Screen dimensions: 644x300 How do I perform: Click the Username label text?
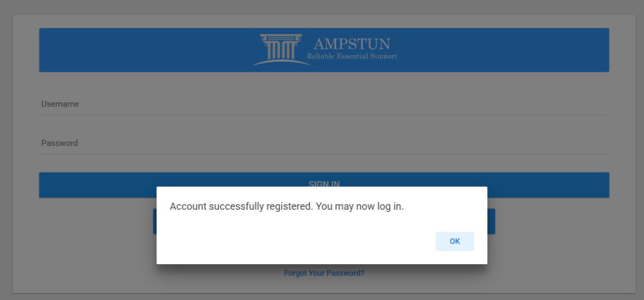[x=60, y=105]
